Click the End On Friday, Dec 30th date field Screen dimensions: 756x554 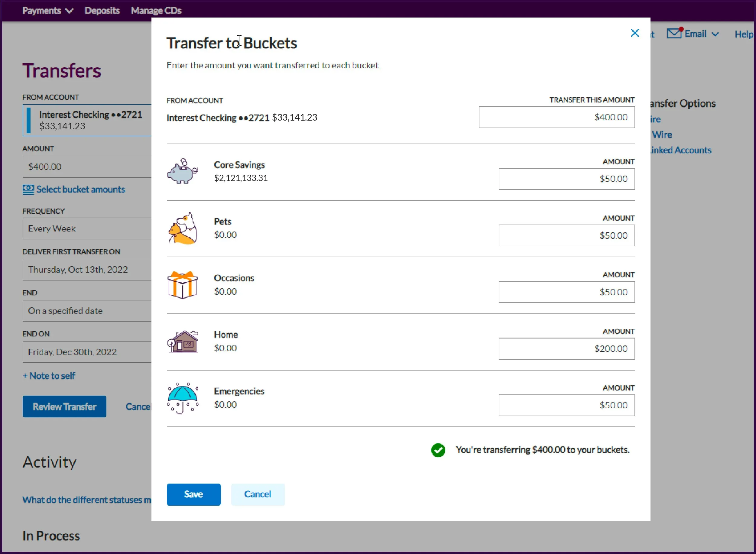(x=87, y=352)
